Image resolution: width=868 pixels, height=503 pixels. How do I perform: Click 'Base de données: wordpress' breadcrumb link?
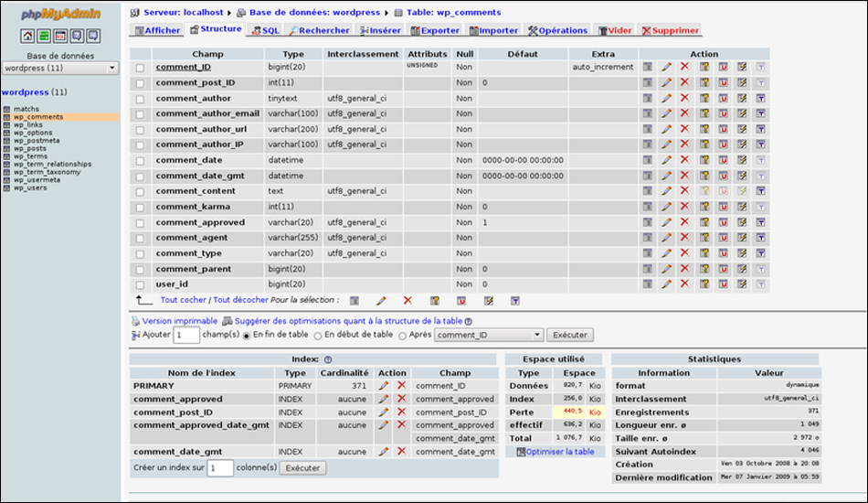[314, 12]
